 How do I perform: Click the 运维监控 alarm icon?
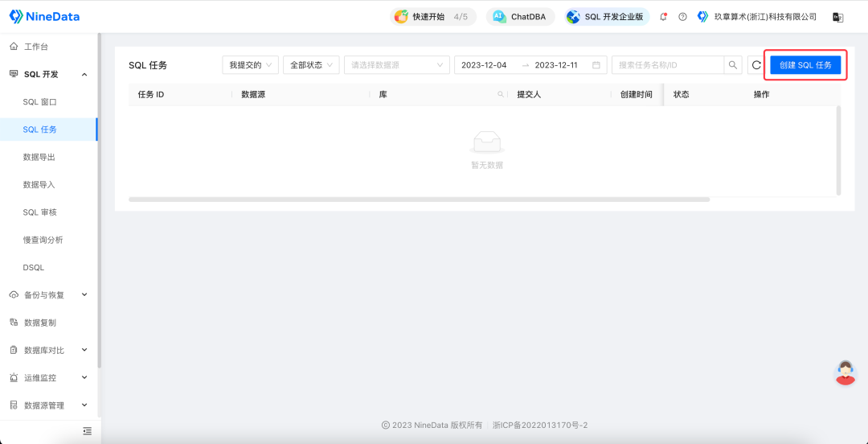[x=14, y=377]
